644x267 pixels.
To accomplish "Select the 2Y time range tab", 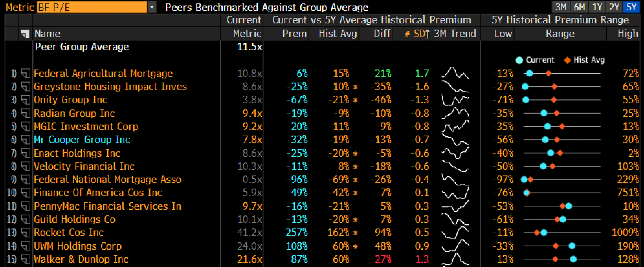I will [x=614, y=7].
